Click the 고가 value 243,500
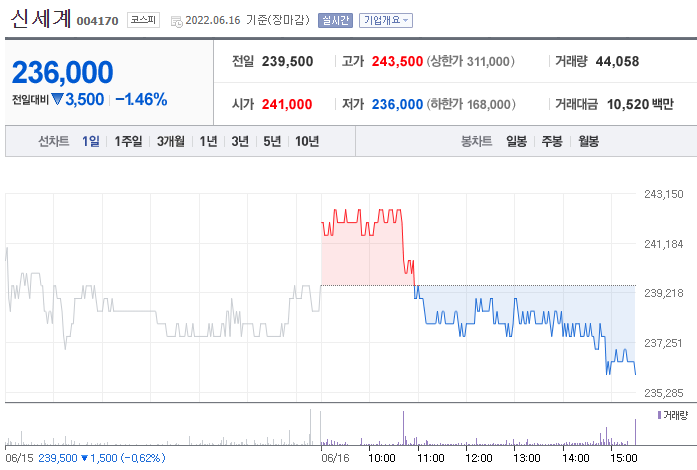Viewport: 697px width, 470px height. 397,61
